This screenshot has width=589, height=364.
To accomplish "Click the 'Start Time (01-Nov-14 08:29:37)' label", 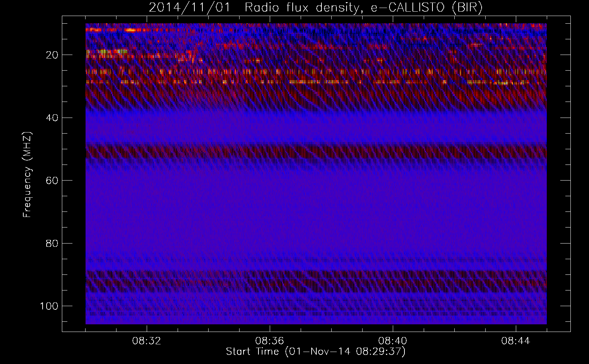I will click(316, 352).
